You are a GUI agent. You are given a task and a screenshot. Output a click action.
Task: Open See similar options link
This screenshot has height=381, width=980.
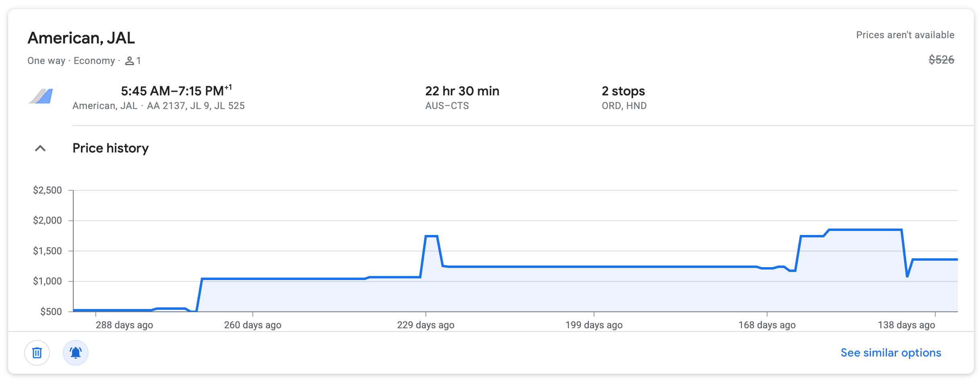tap(891, 353)
